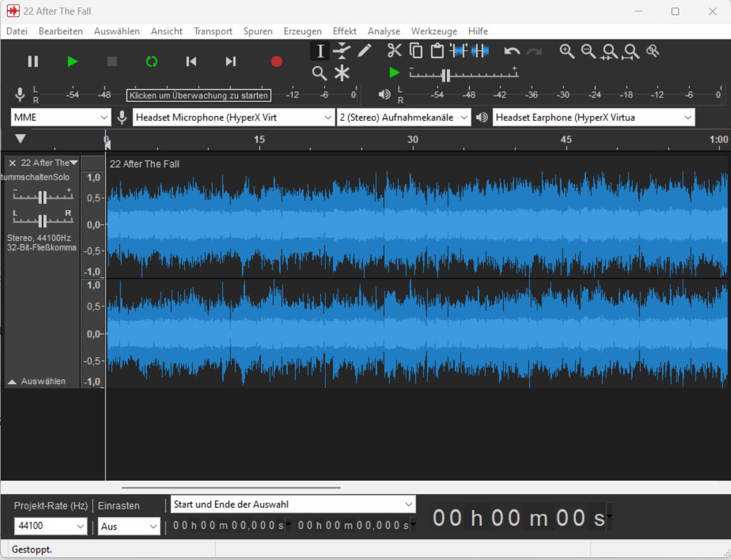Pause playback with the Pause button
The image size is (731, 560).
coord(33,61)
